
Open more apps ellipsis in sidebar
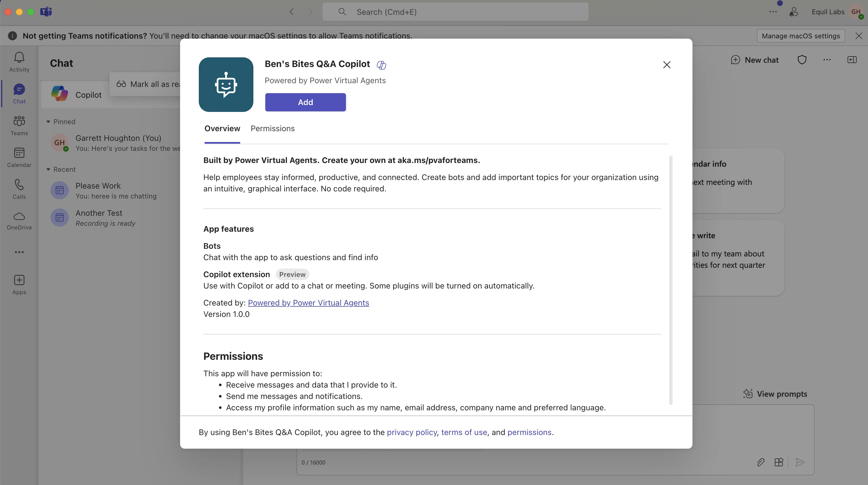tap(19, 252)
